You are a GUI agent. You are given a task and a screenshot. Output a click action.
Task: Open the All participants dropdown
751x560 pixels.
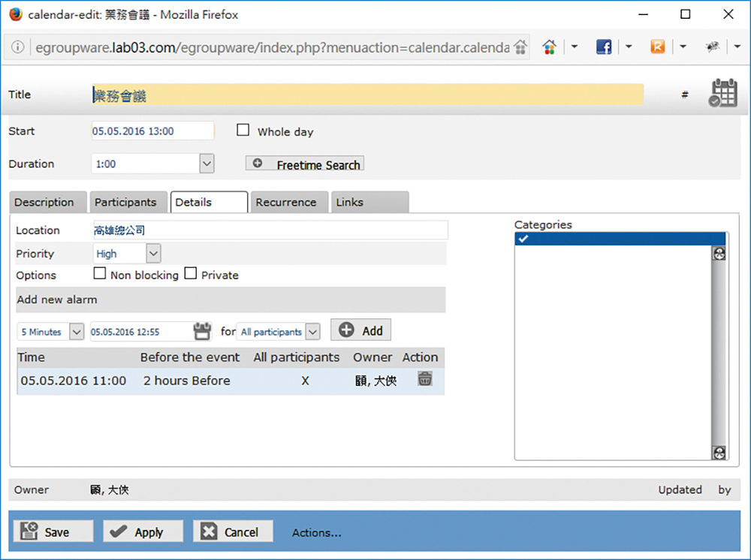click(312, 331)
